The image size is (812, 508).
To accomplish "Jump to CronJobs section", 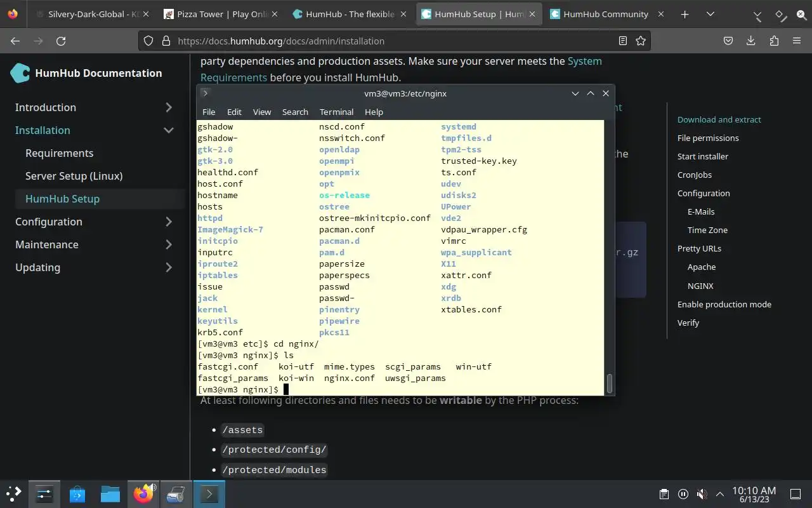I will click(x=695, y=175).
